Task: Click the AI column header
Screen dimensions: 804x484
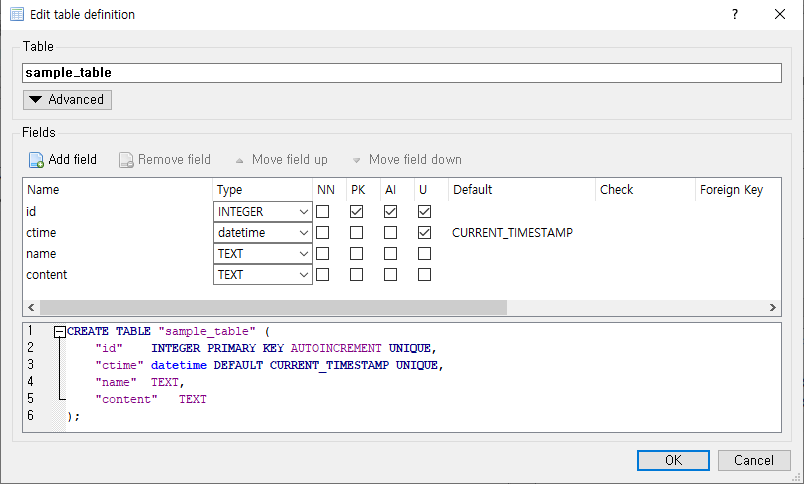Action: click(397, 190)
